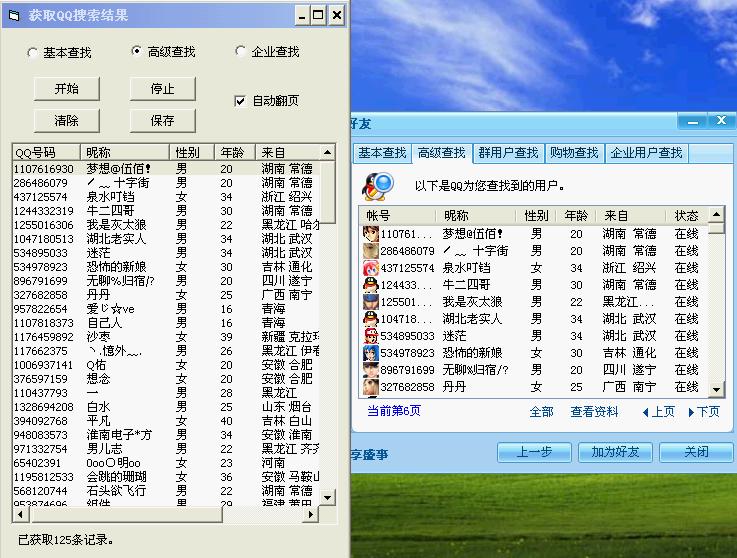The image size is (737, 558).
Task: Click avatar icon of 丹丹 in QQ window
Action: [x=371, y=386]
